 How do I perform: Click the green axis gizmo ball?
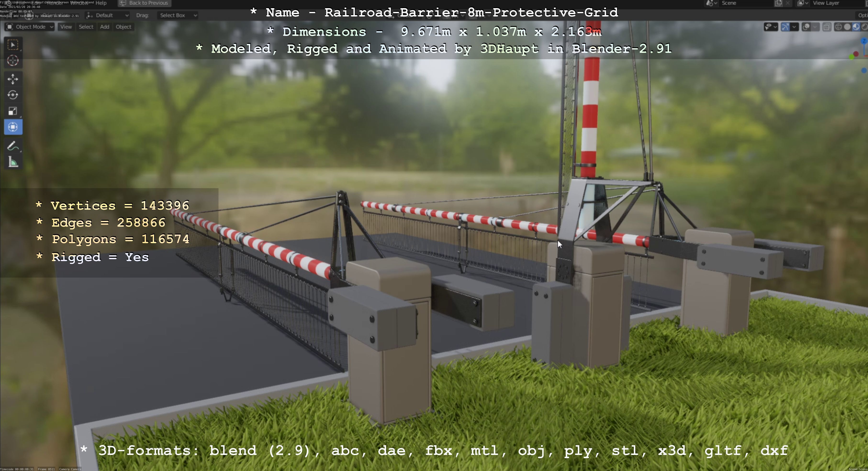pos(851,57)
